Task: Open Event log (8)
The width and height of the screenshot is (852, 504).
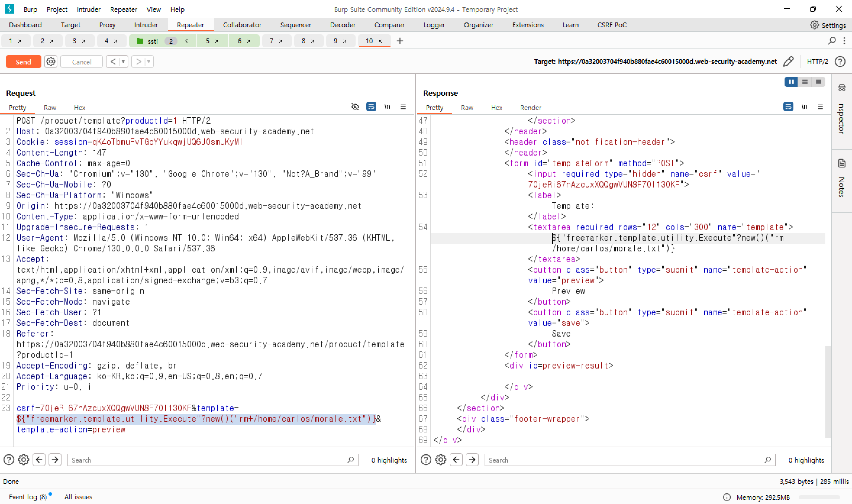Action: point(28,497)
